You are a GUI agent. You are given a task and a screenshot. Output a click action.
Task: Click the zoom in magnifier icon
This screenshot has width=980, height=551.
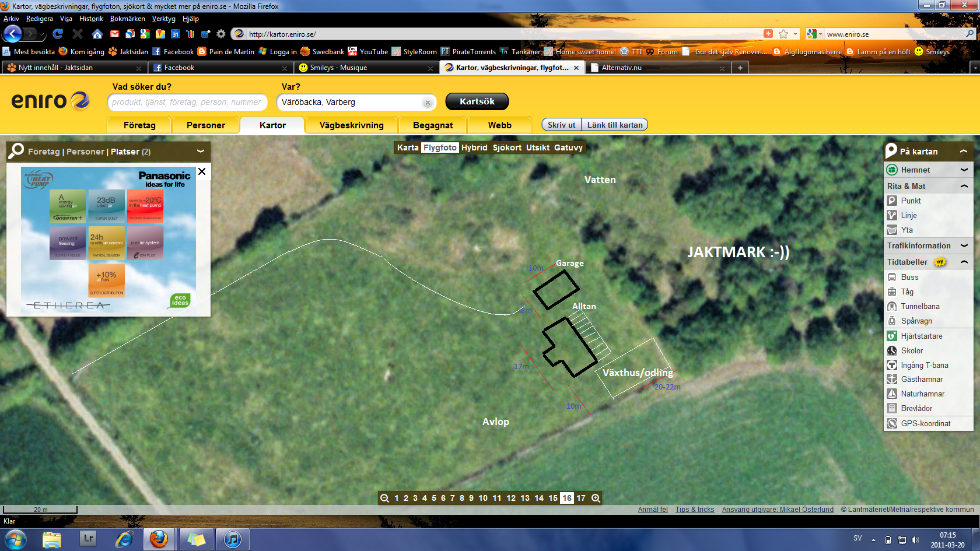click(x=596, y=498)
